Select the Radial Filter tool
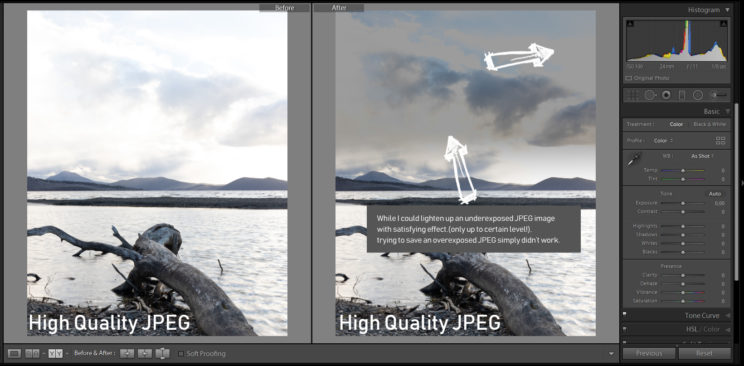Screen dimensions: 744x366 (698, 95)
